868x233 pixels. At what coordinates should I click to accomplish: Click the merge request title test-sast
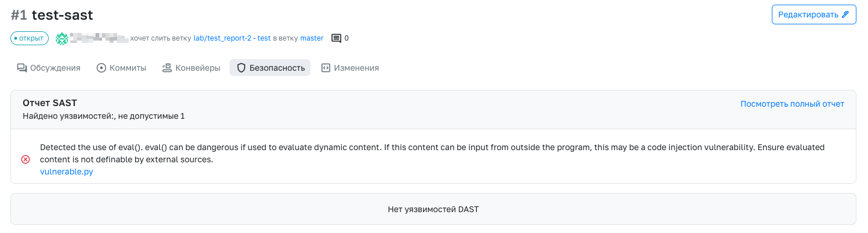click(x=62, y=14)
